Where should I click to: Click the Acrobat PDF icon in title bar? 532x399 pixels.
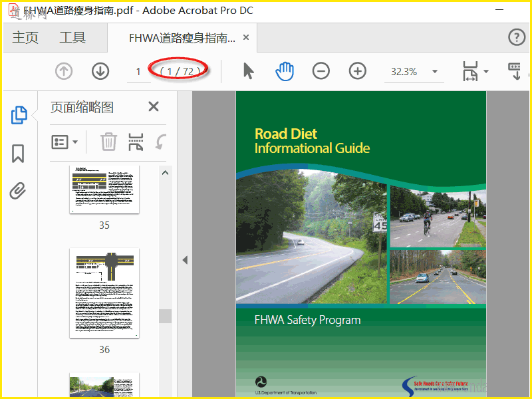coord(13,10)
